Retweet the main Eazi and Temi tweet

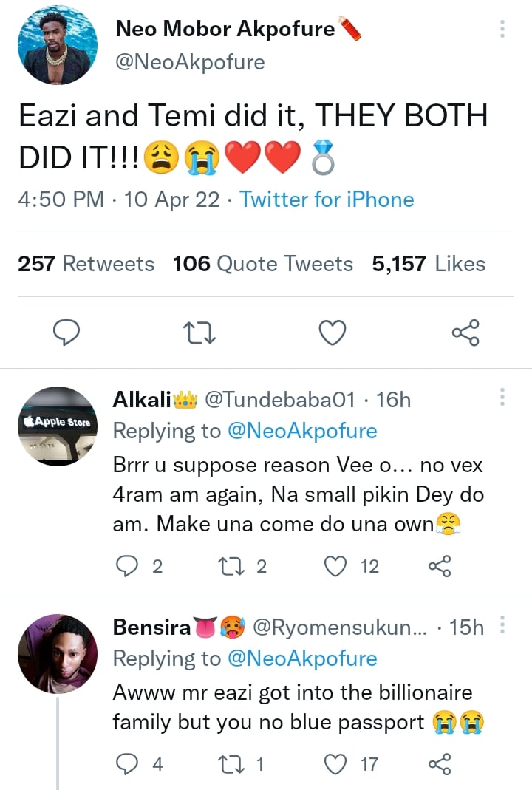(x=199, y=333)
